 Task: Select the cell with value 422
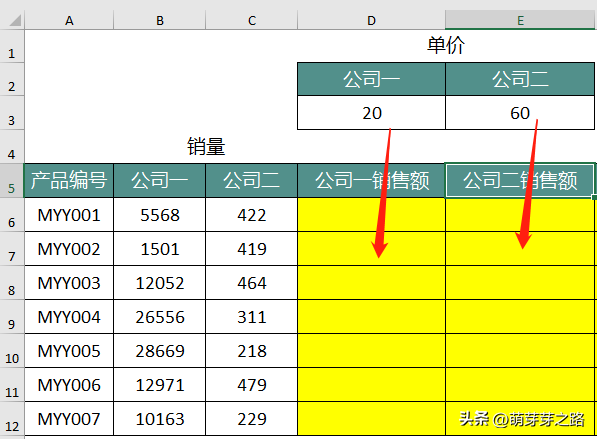click(252, 215)
